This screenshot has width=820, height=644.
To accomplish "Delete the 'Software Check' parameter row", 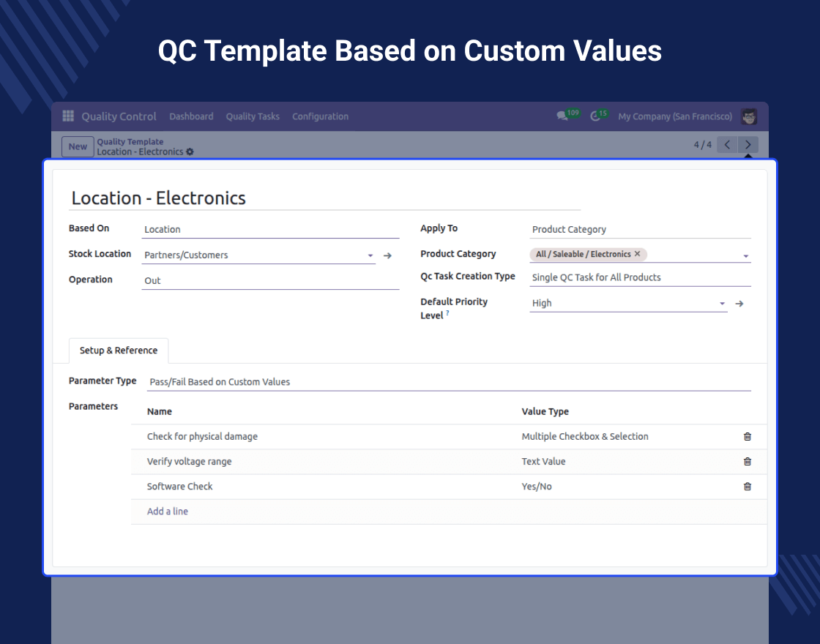I will (747, 487).
